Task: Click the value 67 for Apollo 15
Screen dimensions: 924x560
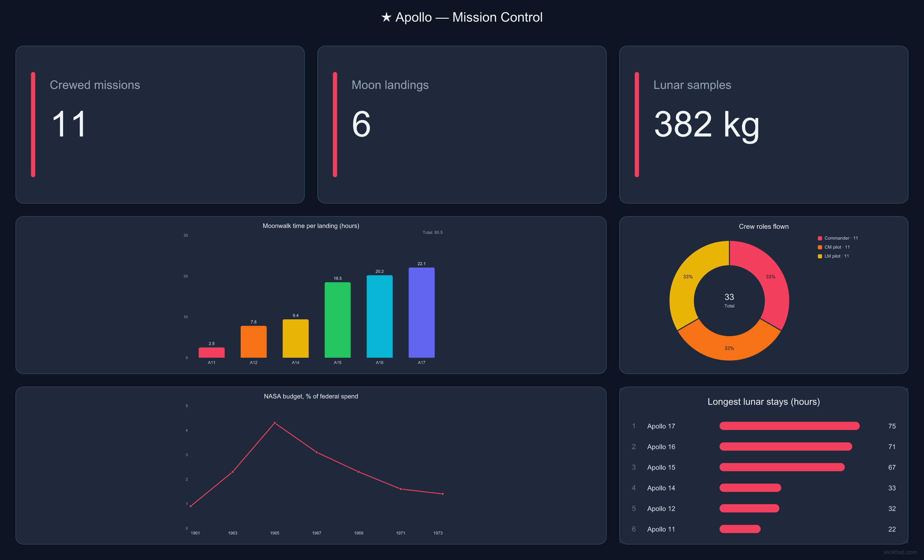Action: [892, 468]
